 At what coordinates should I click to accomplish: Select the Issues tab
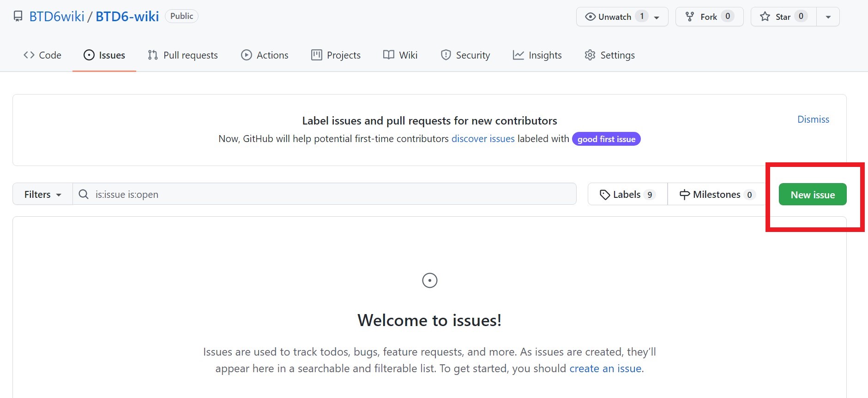[104, 55]
